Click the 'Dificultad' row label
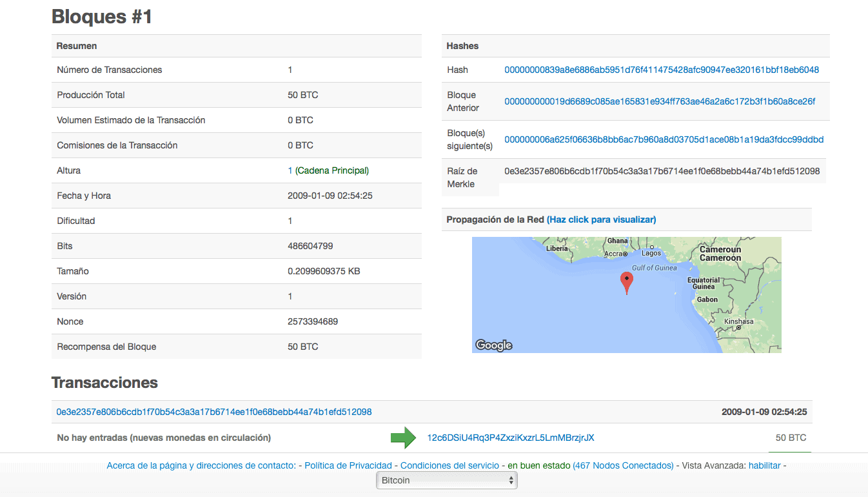This screenshot has width=868, height=497. [76, 221]
